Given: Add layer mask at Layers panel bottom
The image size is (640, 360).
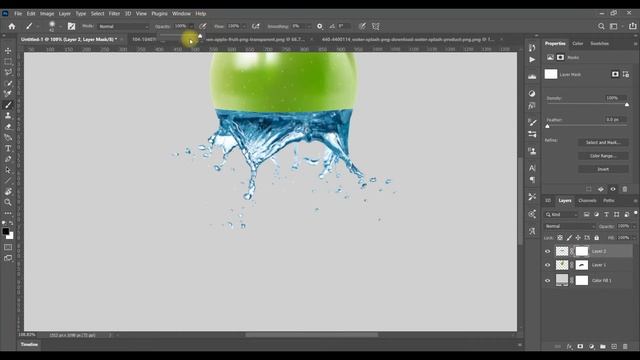Looking at the screenshot, I should 580,347.
